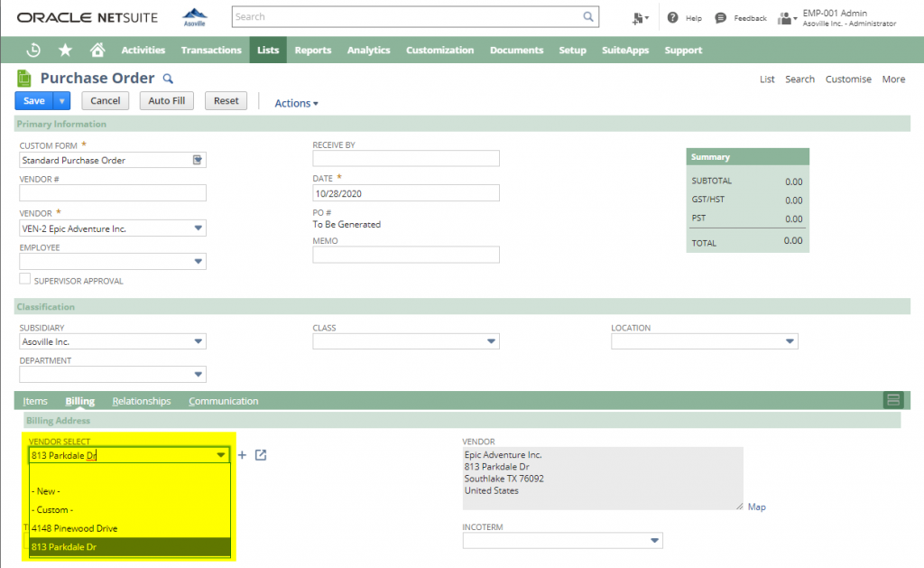The image size is (924, 568).
Task: Click the More link
Action: click(x=893, y=79)
